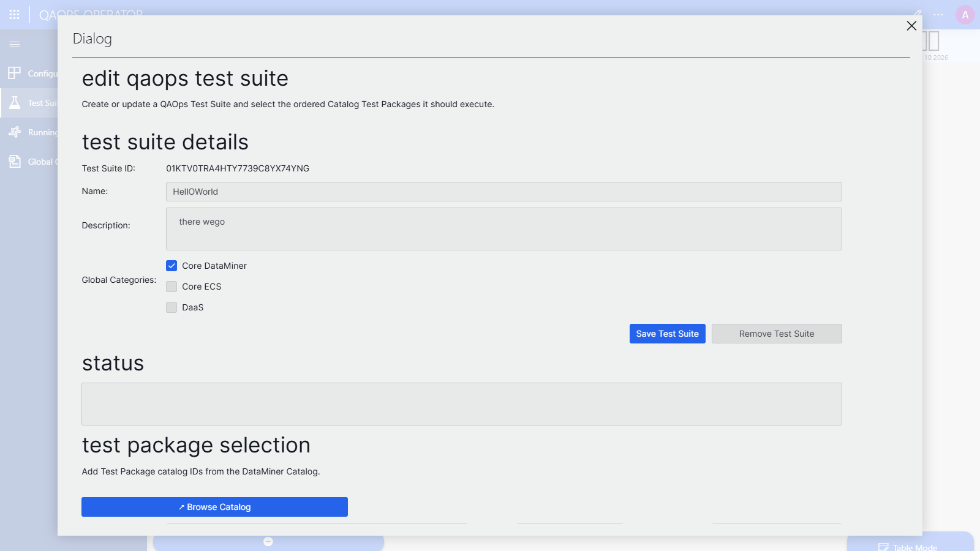Focus the Name input field
This screenshot has width=980, height=551.
pyautogui.click(x=504, y=192)
